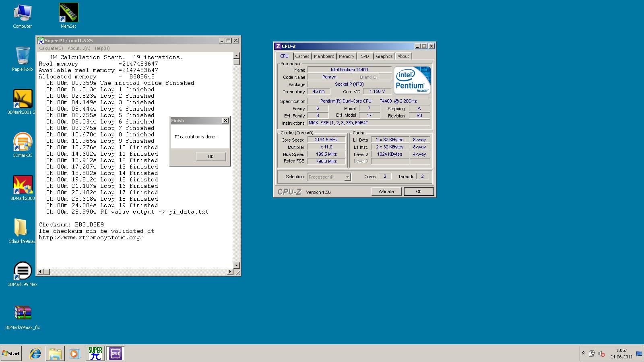644x362 pixels.
Task: Click the Cores value field
Action: click(385, 176)
